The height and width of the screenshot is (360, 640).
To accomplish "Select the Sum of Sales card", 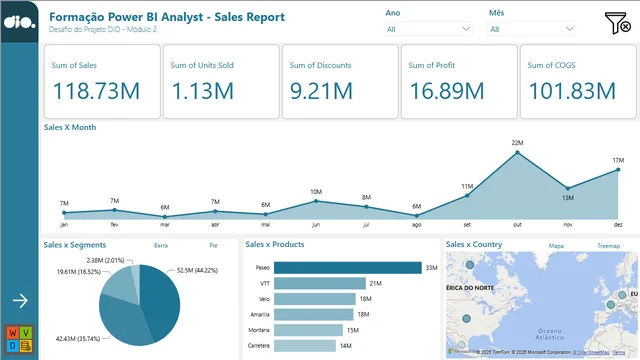I will click(x=102, y=82).
